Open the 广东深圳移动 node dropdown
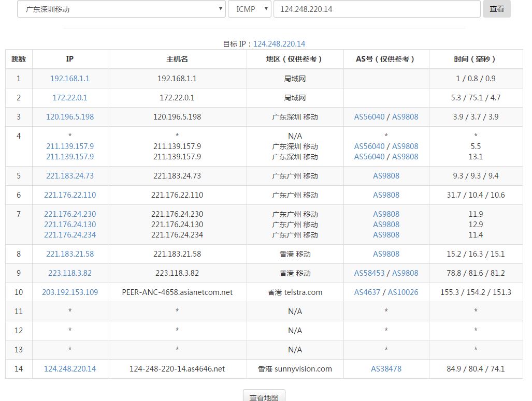532x401 pixels. point(121,9)
